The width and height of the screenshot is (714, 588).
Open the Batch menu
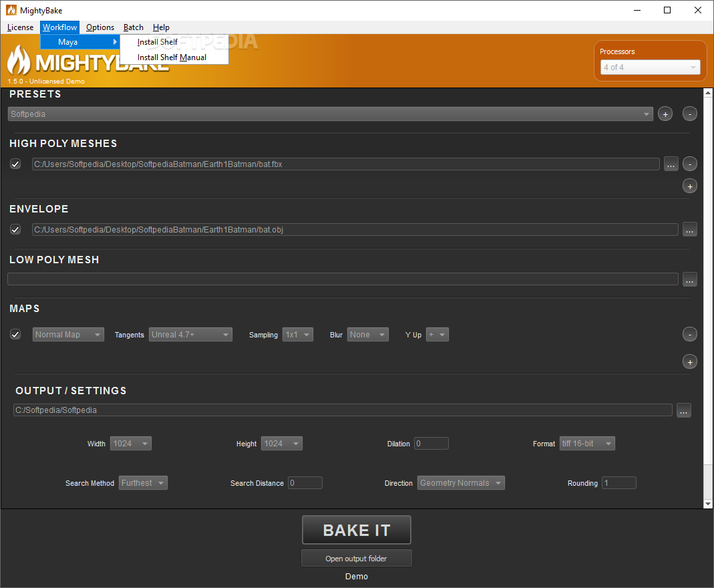click(134, 27)
